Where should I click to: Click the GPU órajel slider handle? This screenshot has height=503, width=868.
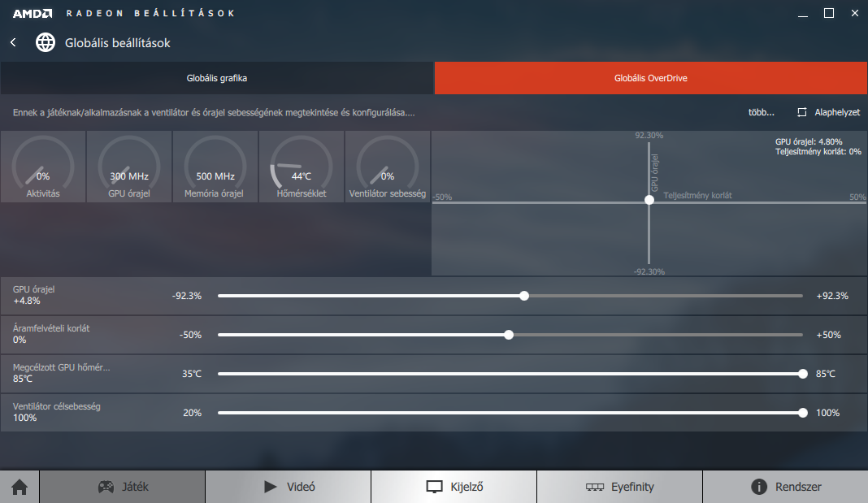(524, 296)
